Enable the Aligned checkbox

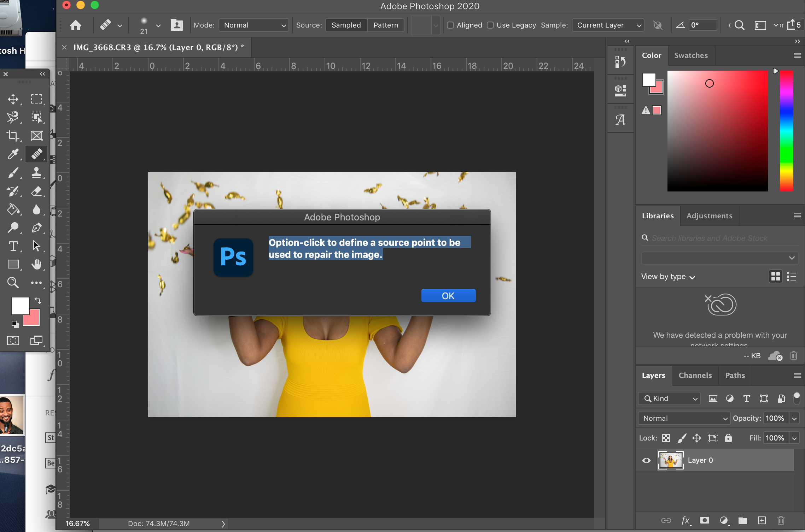click(x=450, y=25)
